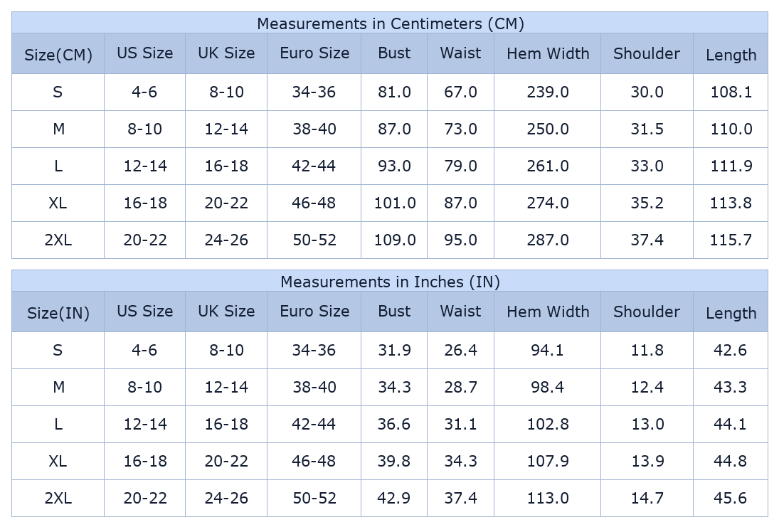Select the Size(CM) column header

click(58, 55)
